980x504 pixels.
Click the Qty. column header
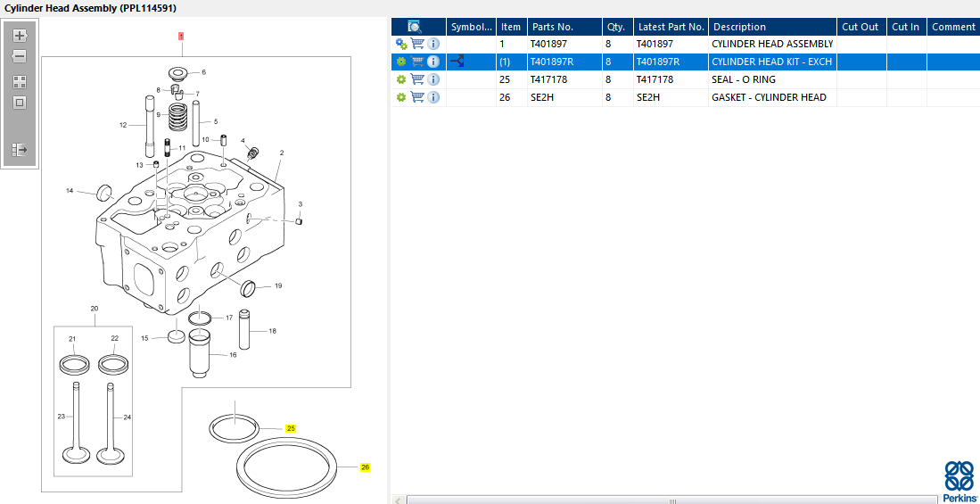[615, 27]
